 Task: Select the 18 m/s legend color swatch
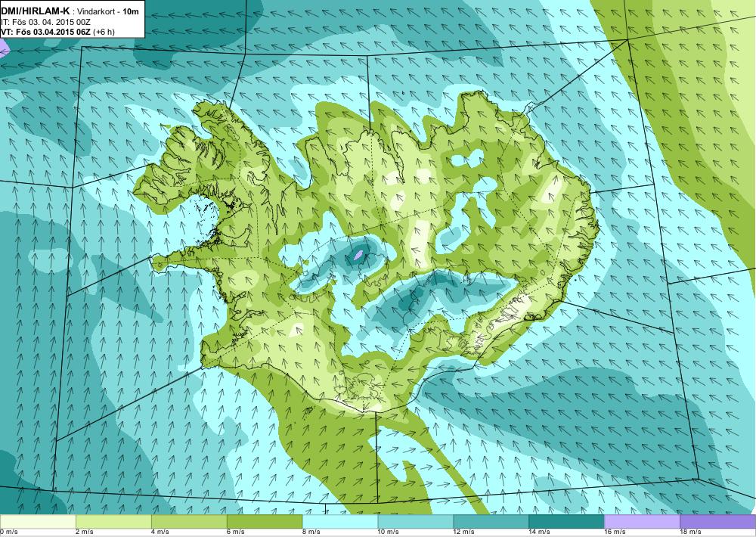click(718, 522)
